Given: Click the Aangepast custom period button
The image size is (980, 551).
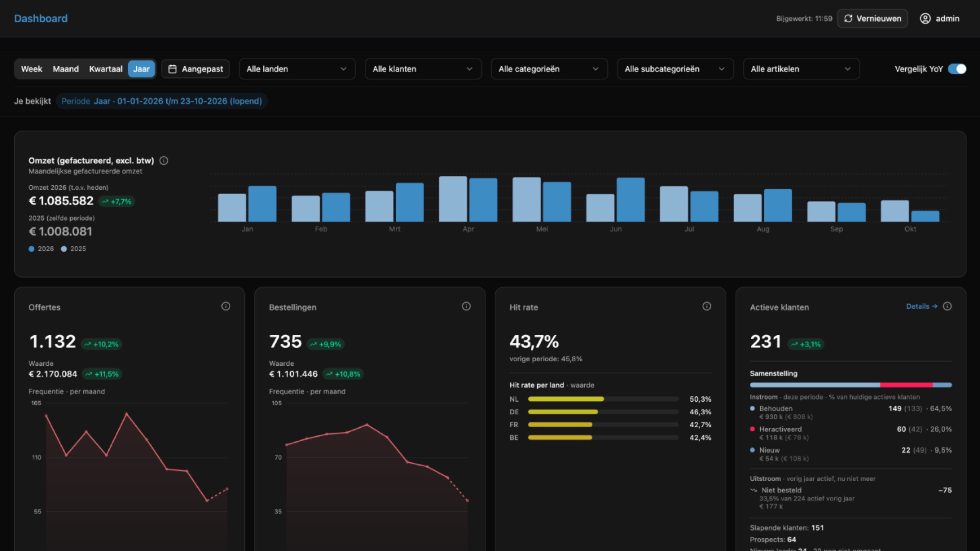Looking at the screenshot, I should pyautogui.click(x=196, y=69).
